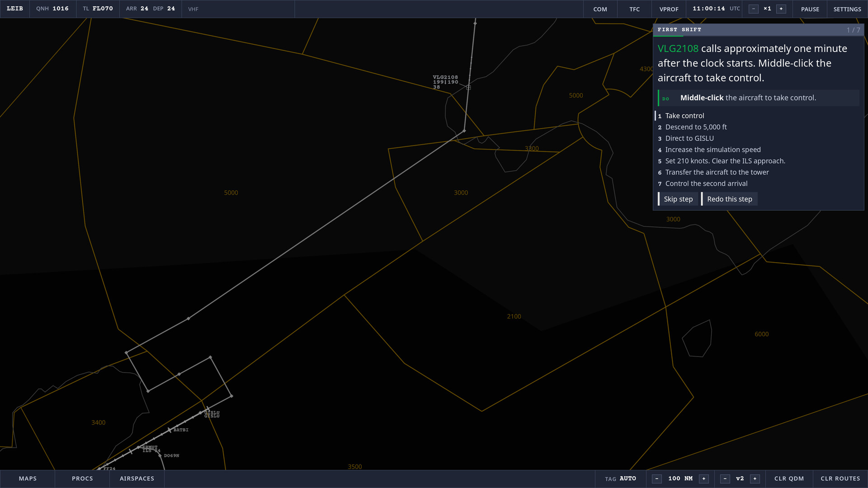The image size is (868, 488).
Task: Select step Direct to GISLU
Action: pyautogui.click(x=758, y=138)
